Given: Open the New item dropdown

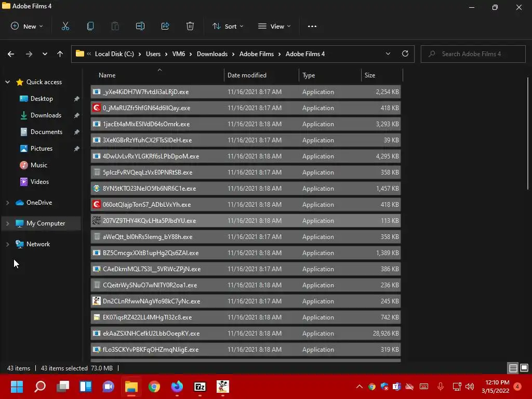Looking at the screenshot, I should click(x=27, y=26).
